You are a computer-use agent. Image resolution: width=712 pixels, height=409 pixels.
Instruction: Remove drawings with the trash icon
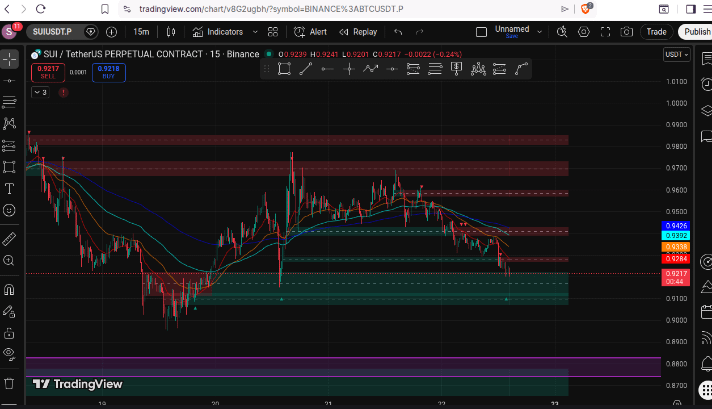click(x=9, y=384)
